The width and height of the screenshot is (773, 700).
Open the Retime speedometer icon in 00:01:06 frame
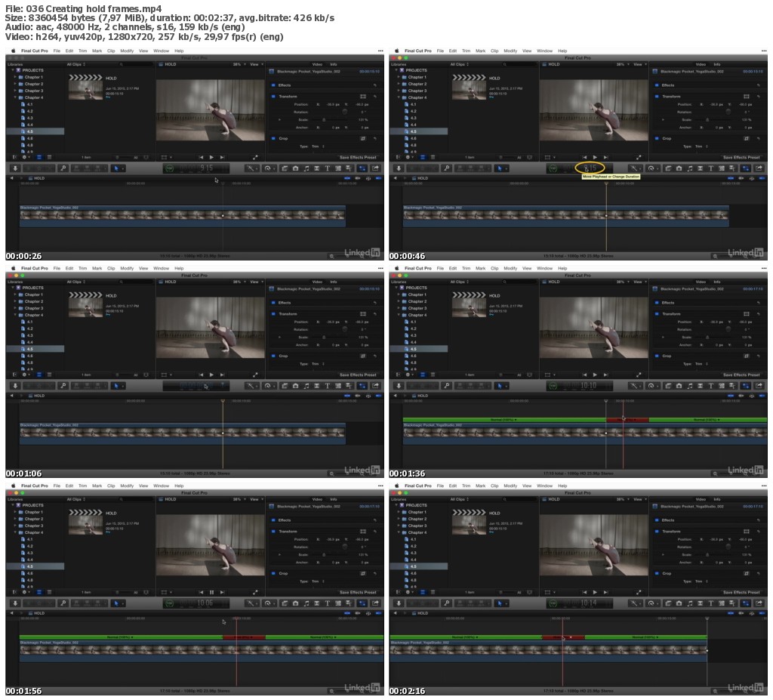point(268,386)
